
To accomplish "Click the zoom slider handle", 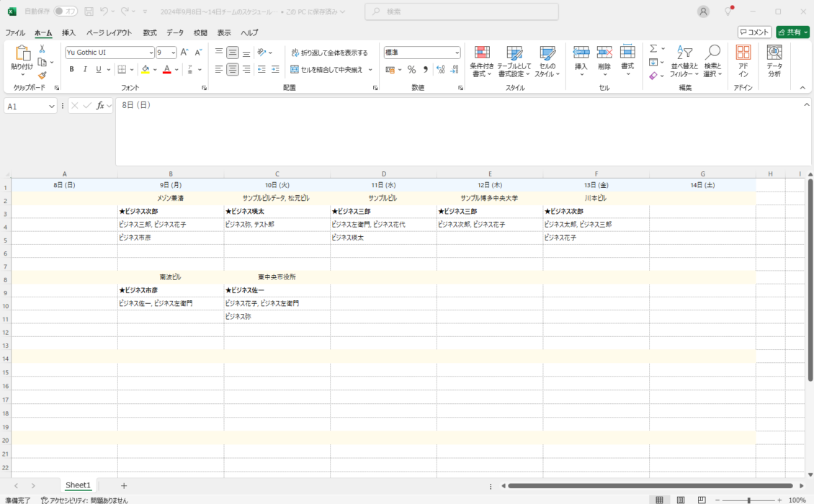I will [x=748, y=500].
